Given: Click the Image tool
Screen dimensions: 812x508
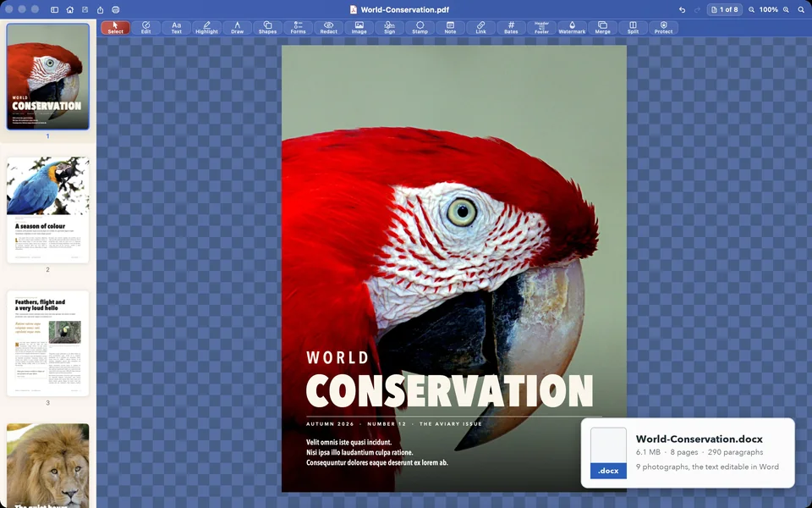Looking at the screenshot, I should point(359,27).
